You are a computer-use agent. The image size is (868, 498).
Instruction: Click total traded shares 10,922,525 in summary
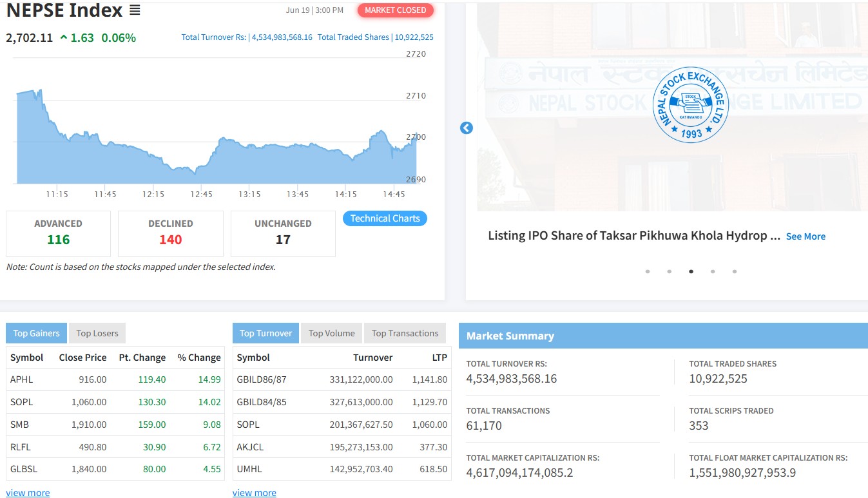[x=719, y=379]
